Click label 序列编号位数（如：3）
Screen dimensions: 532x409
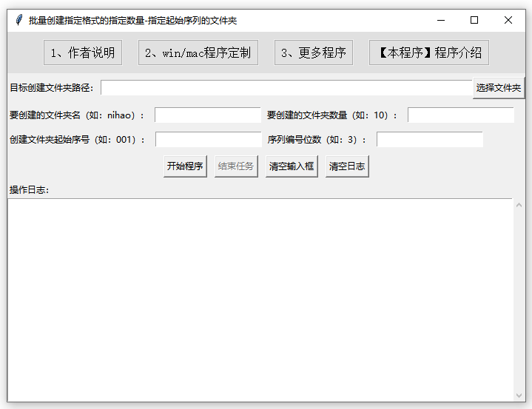pos(317,140)
